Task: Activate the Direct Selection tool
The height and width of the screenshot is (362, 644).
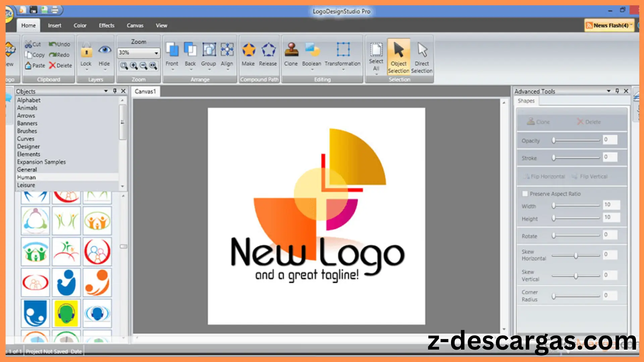Action: pos(422,57)
